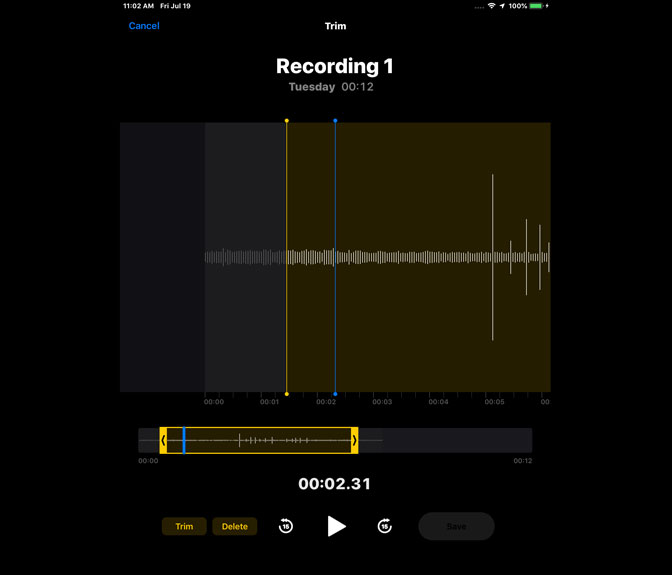
Task: Tap Cancel to exit trim mode
Action: click(x=144, y=26)
